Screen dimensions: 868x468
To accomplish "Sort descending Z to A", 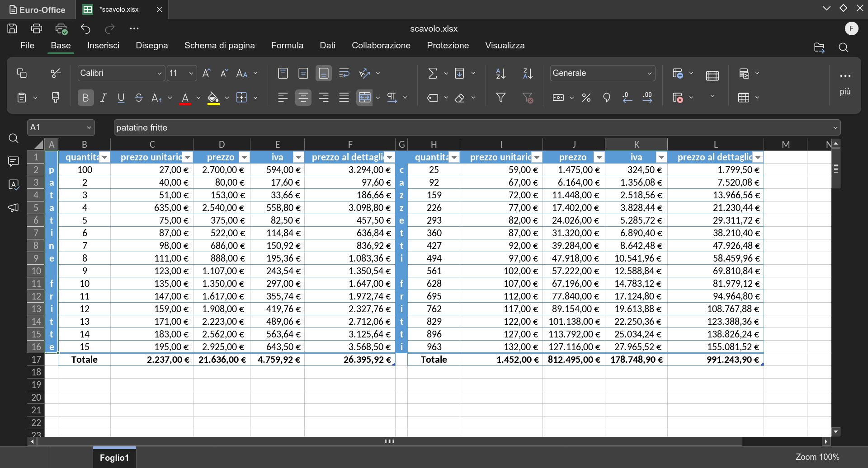I will pyautogui.click(x=528, y=73).
